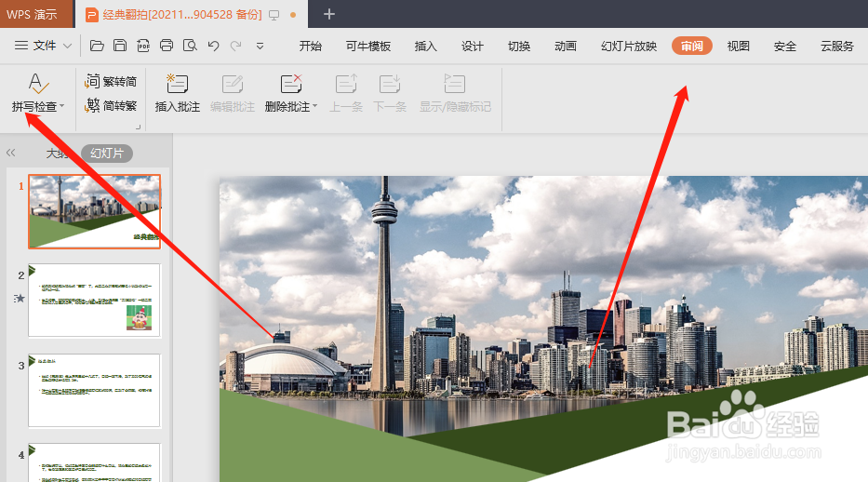Click the monitor icon on the document tab

[274, 15]
